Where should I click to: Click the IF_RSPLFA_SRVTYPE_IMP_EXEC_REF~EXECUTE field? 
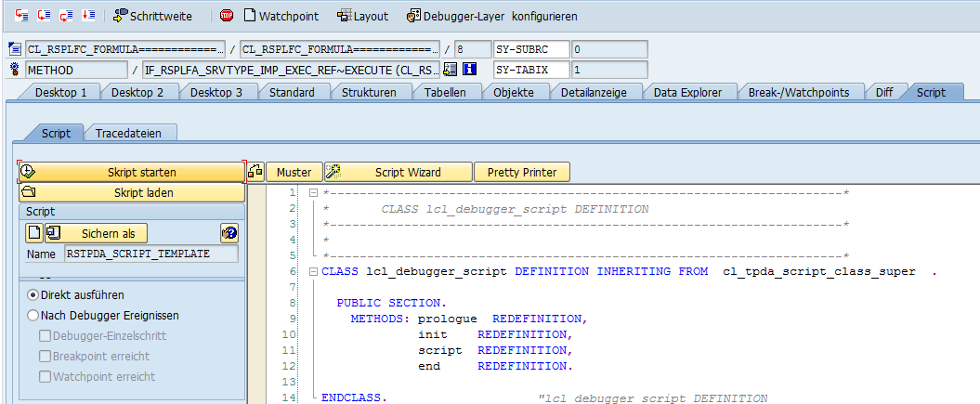click(292, 70)
